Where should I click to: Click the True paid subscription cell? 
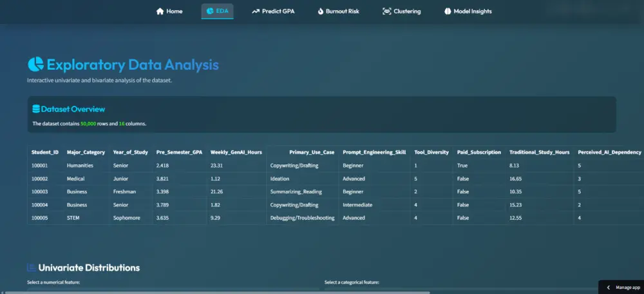[x=479, y=165]
